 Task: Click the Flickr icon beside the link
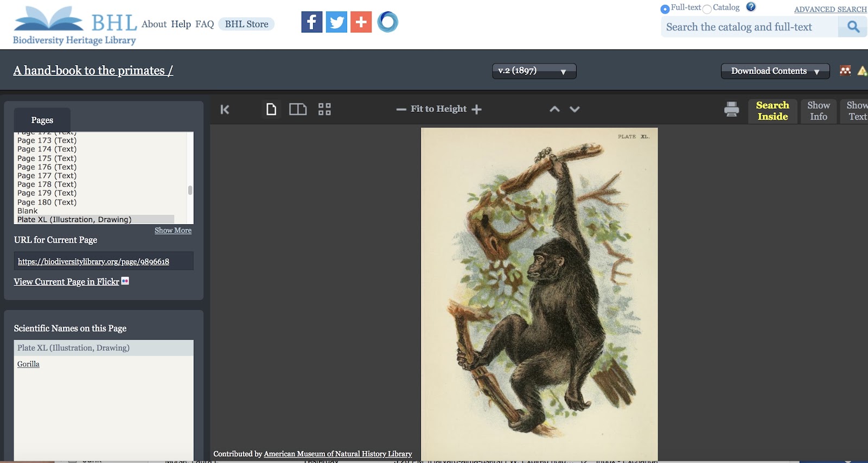(125, 281)
